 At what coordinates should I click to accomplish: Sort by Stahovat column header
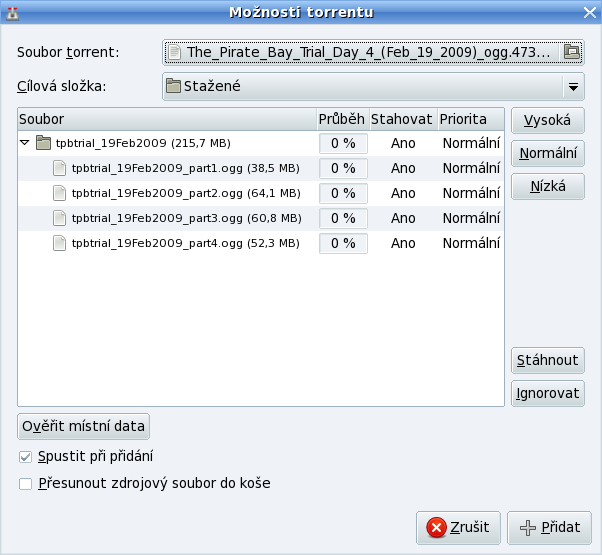403,119
